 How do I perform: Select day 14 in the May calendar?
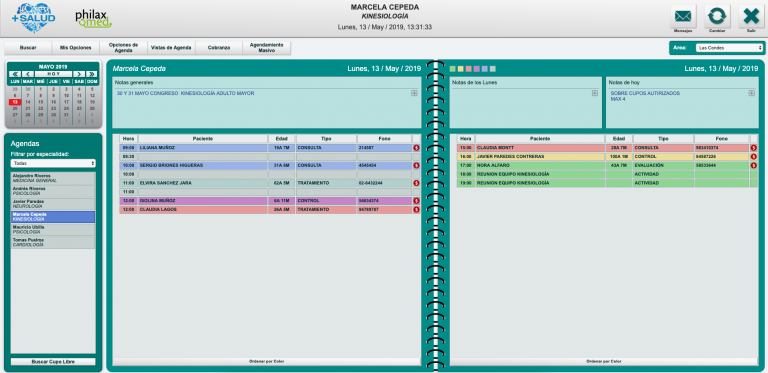coord(28,102)
